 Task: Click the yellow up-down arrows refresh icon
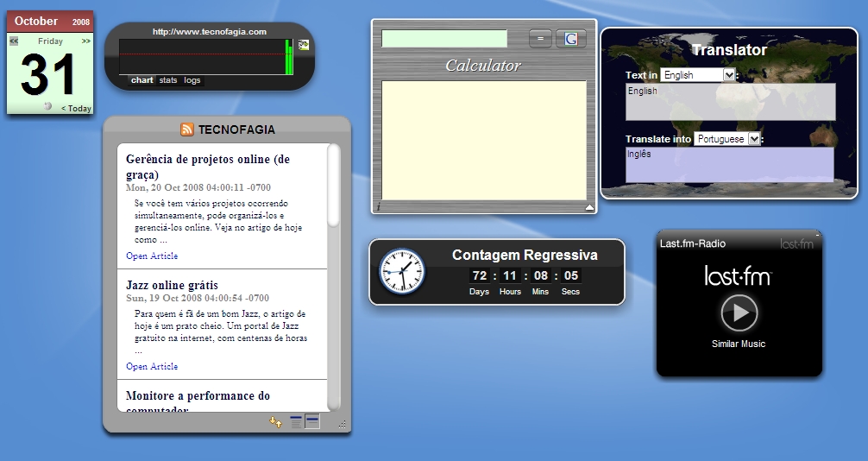tap(276, 422)
